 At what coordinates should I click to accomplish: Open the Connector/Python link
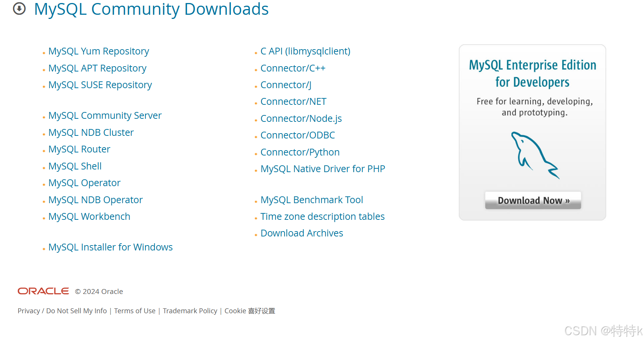coord(300,152)
